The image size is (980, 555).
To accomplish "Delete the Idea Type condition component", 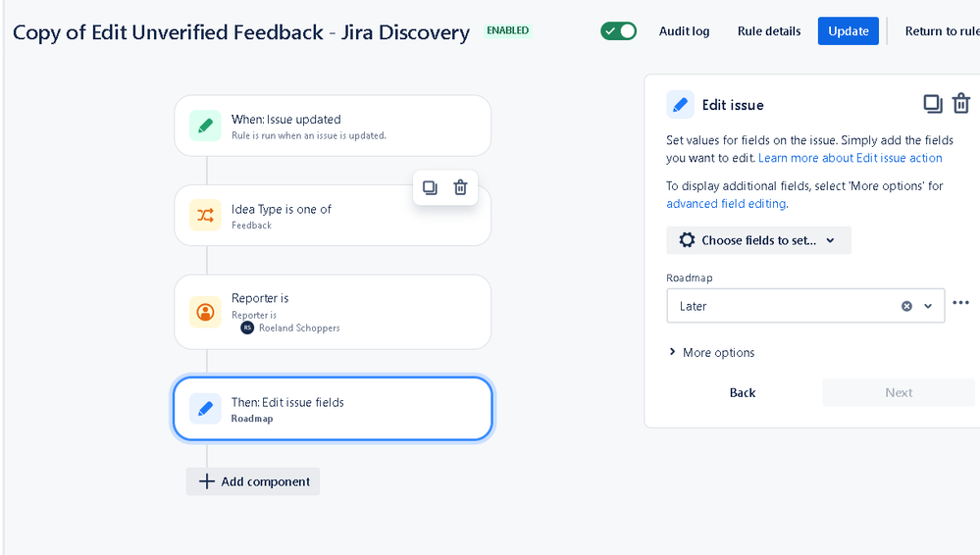I will coord(461,187).
